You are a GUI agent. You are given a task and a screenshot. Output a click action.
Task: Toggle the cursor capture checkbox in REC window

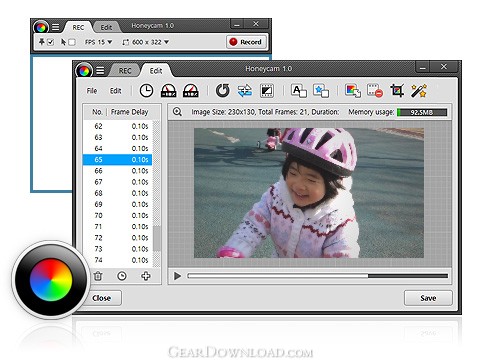coord(72,42)
